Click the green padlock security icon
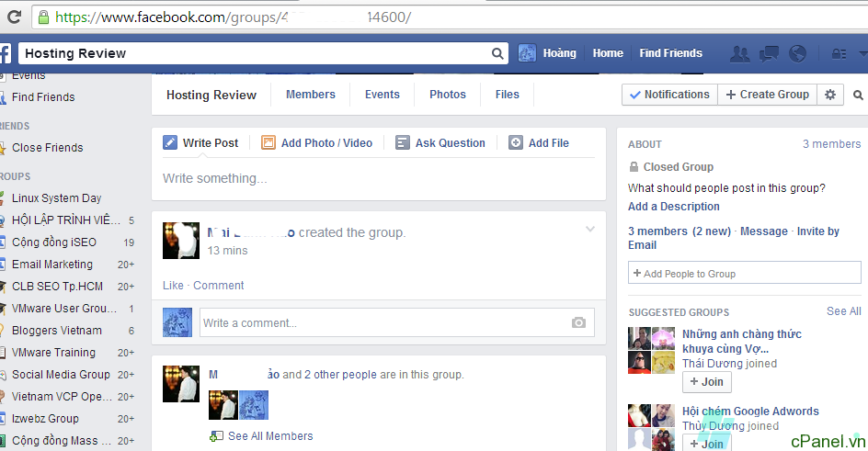This screenshot has height=451, width=868. click(43, 17)
